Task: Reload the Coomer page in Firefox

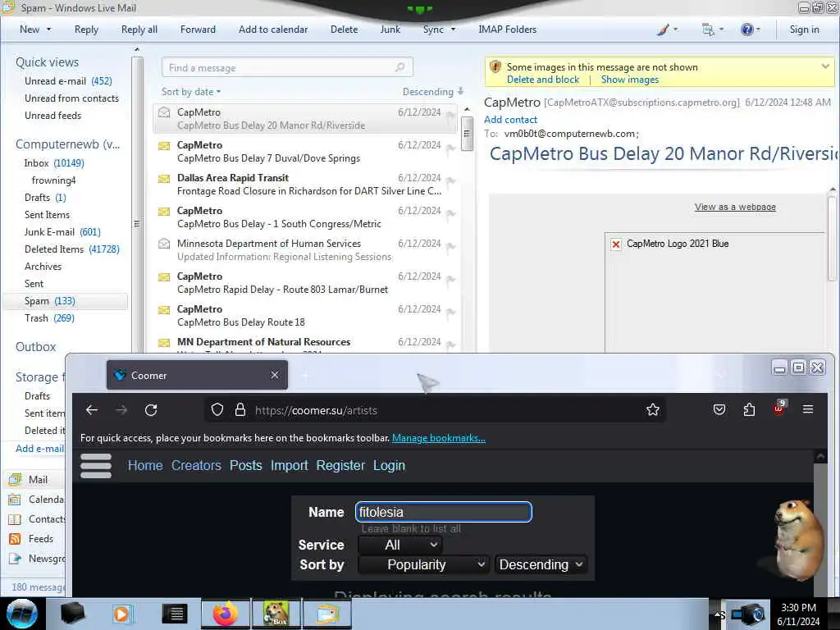Action: pos(151,410)
